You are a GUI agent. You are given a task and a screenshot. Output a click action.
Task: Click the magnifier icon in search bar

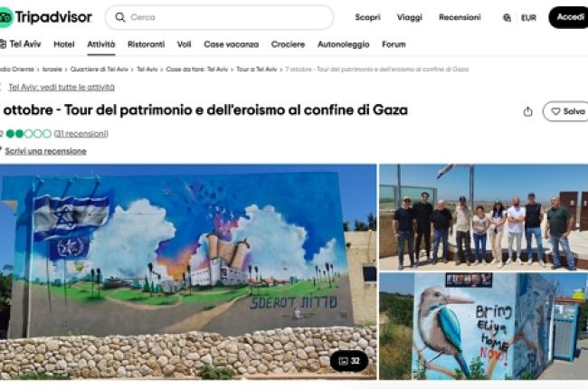click(120, 17)
